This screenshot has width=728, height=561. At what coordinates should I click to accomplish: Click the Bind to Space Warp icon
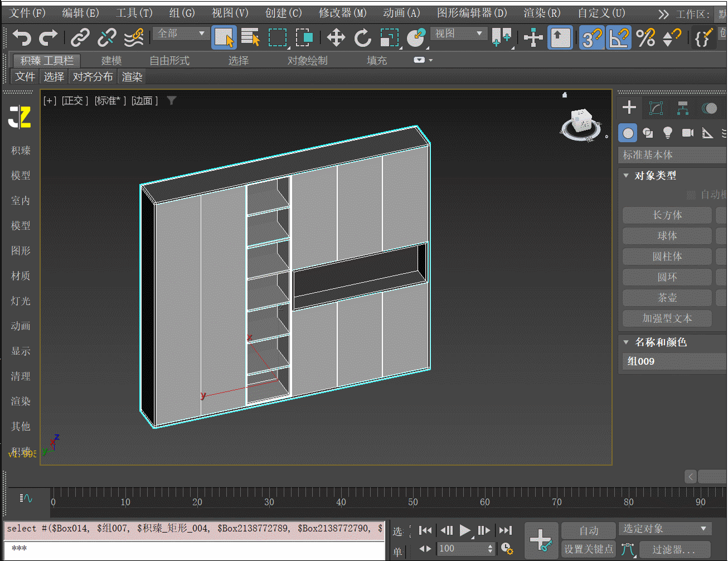click(x=134, y=38)
